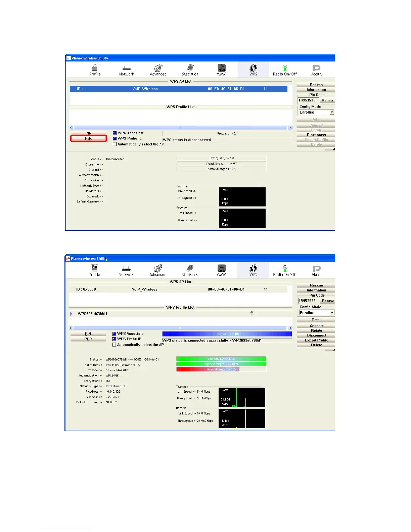Select highlighted VoIP_Wireless AP row in disconnected window
411x532 pixels.
pos(179,89)
